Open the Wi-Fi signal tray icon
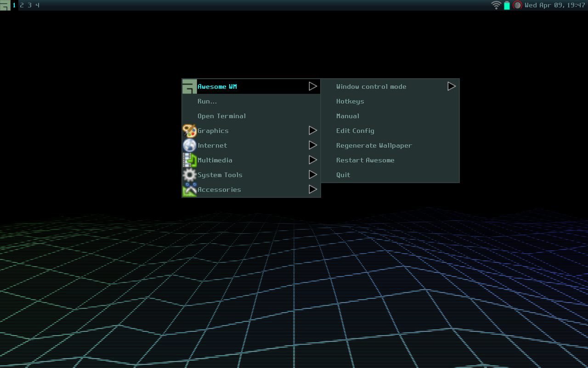This screenshot has width=588, height=368. (496, 6)
